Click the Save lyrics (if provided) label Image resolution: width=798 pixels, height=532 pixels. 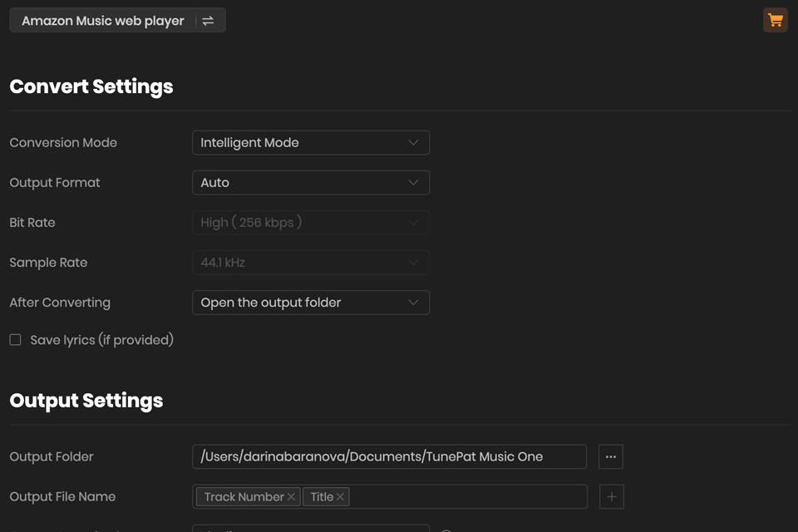(101, 340)
